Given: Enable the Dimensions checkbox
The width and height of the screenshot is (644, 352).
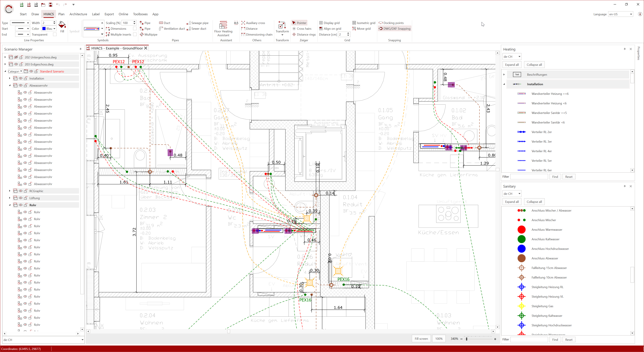Looking at the screenshot, I should (135, 29).
